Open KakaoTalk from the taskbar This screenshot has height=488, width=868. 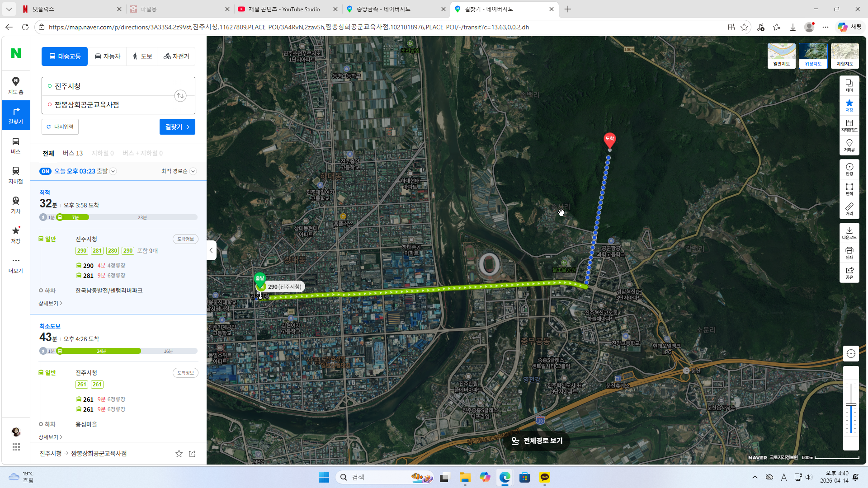point(544,478)
